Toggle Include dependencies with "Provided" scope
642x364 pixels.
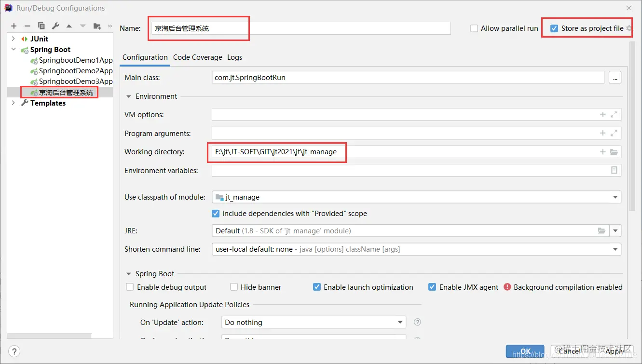[x=216, y=214]
